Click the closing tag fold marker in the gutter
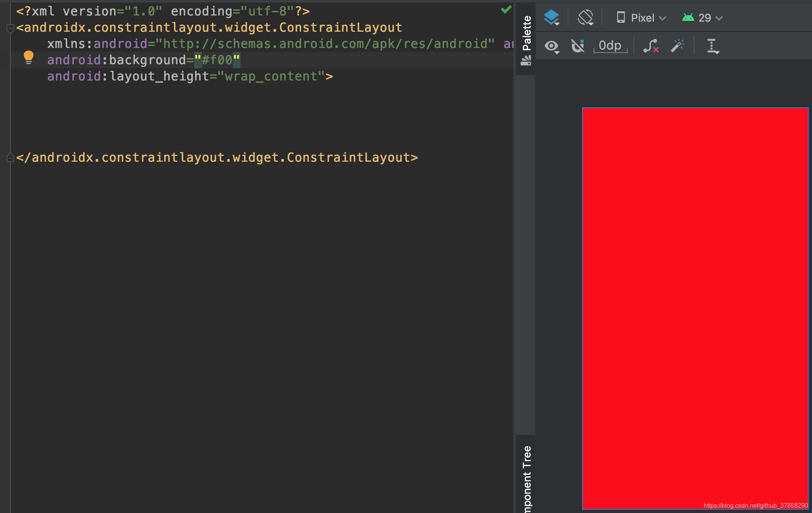812x513 pixels. 10,157
